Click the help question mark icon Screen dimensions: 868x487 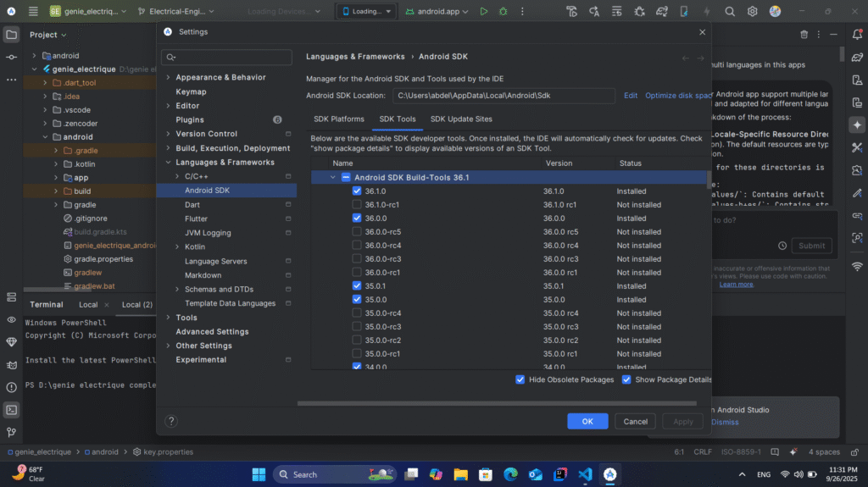(171, 421)
